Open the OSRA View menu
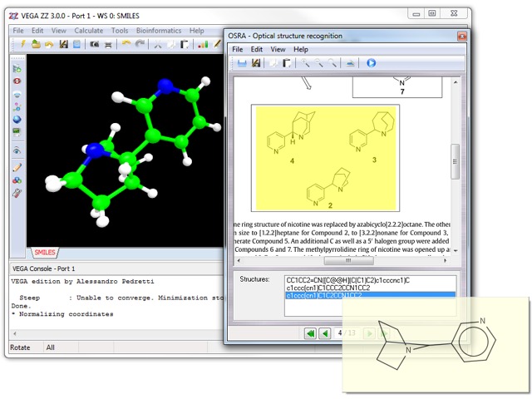Screen dimensions: 532x399 point(278,50)
